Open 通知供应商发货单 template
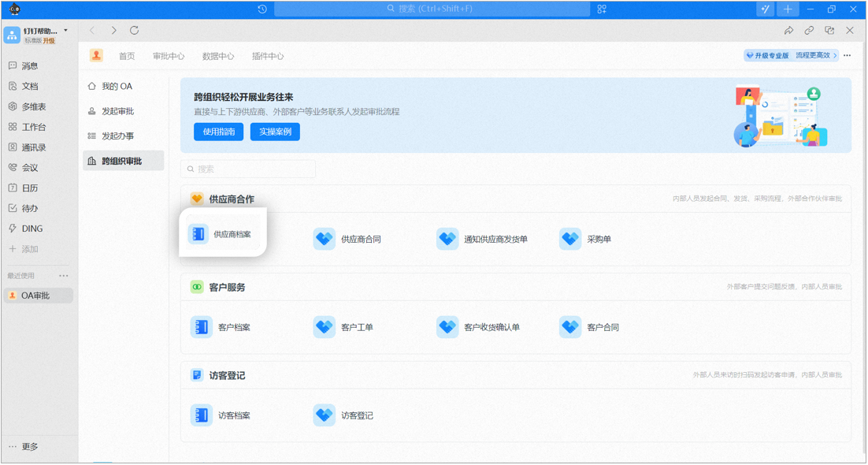868x465 pixels. [x=482, y=239]
